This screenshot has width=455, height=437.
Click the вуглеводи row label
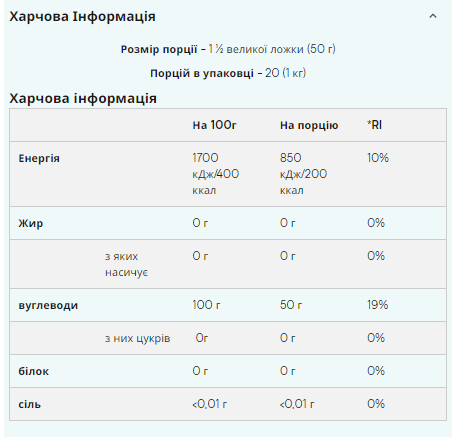point(48,305)
